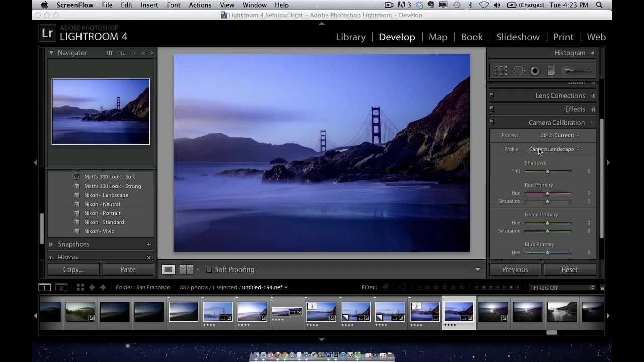Enable the Soft Proofing checkbox

coord(209,269)
